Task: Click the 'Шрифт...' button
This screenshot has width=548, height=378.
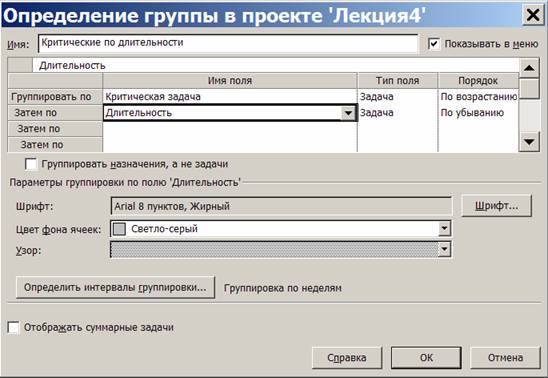Action: click(497, 206)
